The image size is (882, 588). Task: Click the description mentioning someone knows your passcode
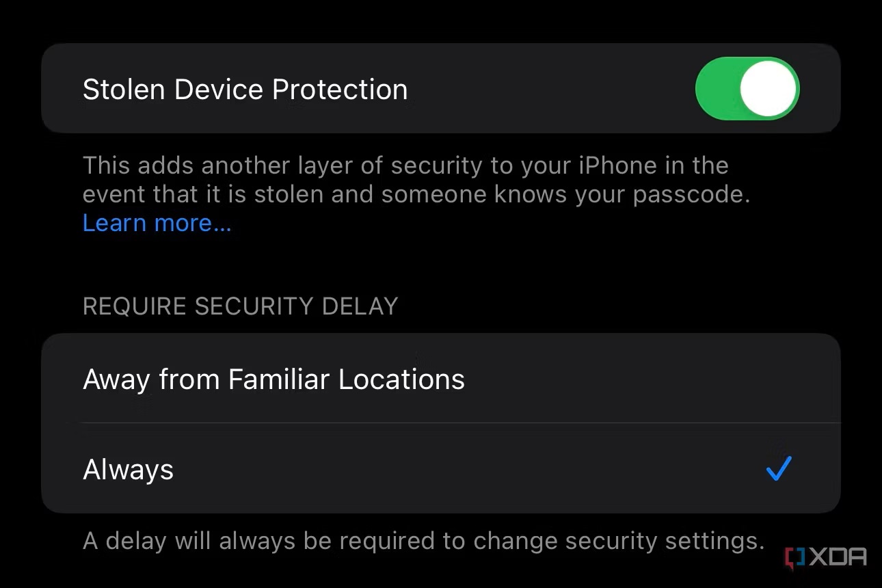416,180
